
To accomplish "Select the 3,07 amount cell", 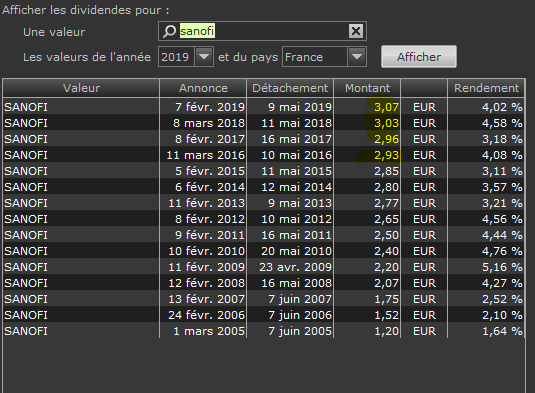I will pos(367,107).
